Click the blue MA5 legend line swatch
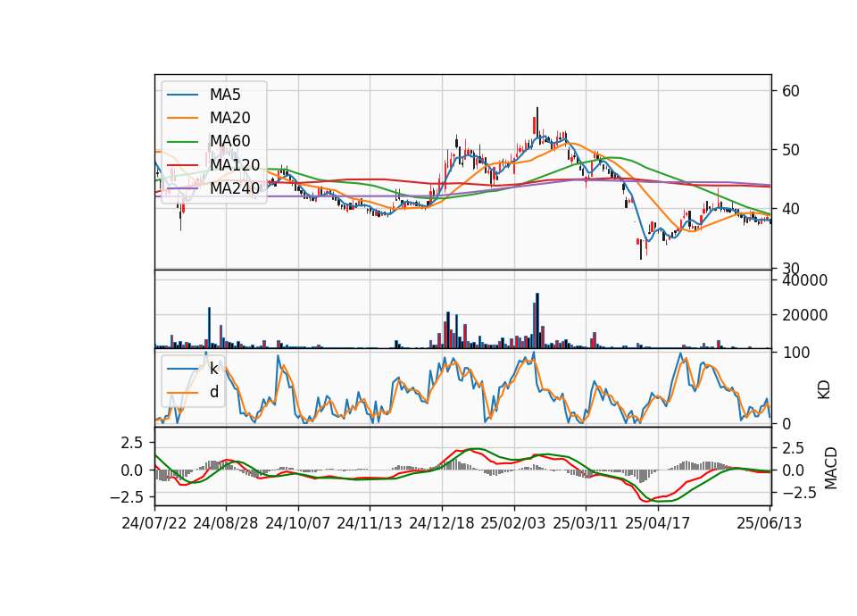 click(182, 95)
